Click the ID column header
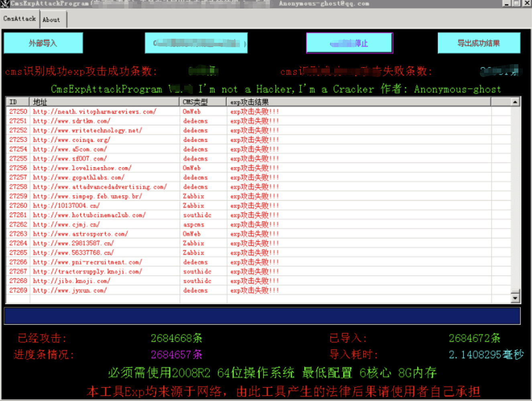The height and width of the screenshot is (401, 532). tap(18, 102)
